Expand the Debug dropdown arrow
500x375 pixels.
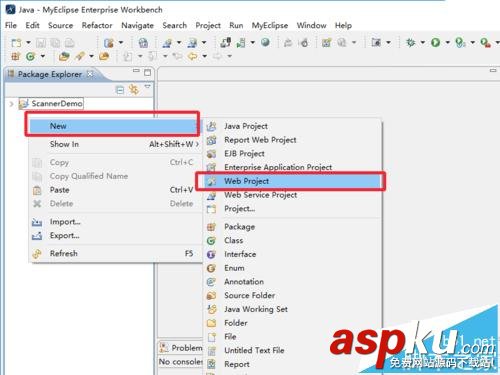[423, 42]
